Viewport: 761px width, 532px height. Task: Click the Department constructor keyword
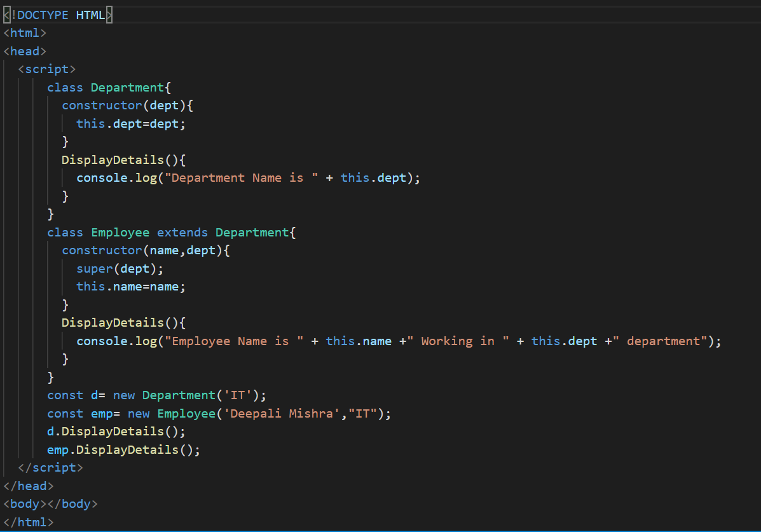click(x=102, y=105)
